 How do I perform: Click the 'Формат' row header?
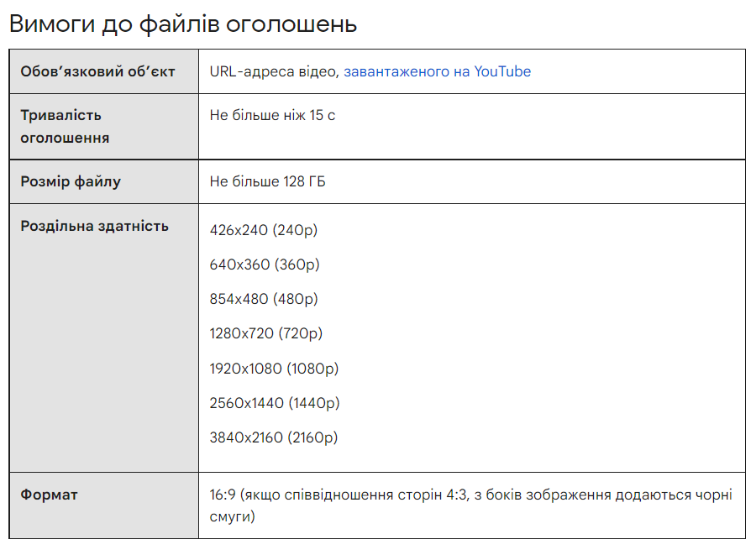(x=103, y=505)
